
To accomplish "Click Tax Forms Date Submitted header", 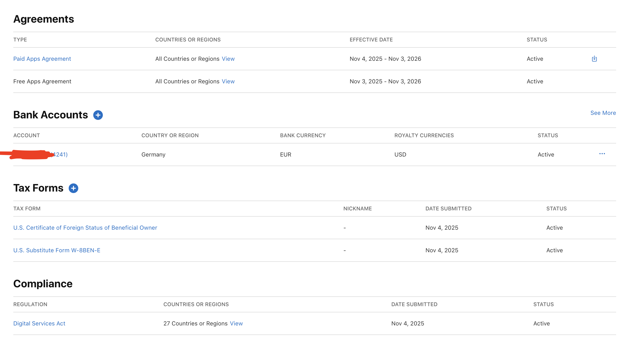I will pyautogui.click(x=448, y=209).
